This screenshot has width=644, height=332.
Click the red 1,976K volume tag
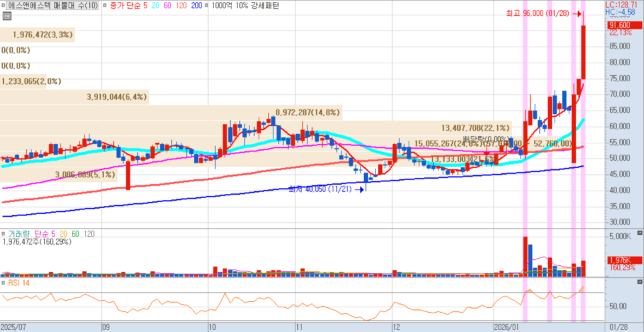pos(624,260)
